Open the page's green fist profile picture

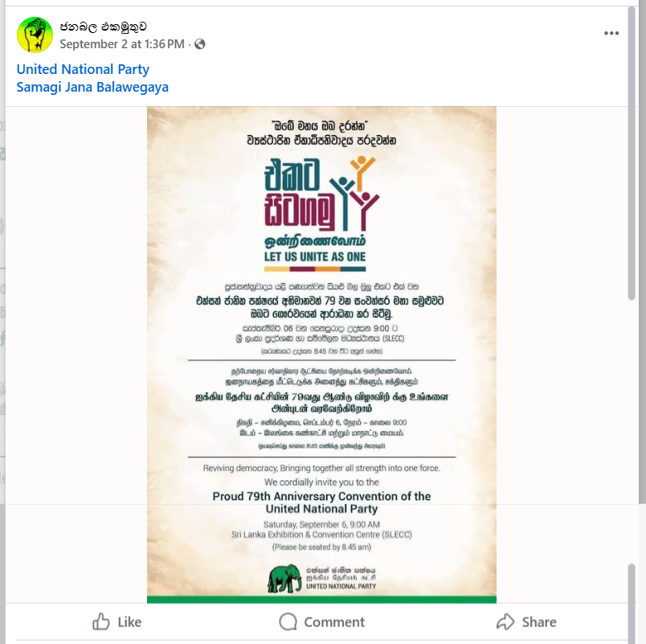[35, 35]
